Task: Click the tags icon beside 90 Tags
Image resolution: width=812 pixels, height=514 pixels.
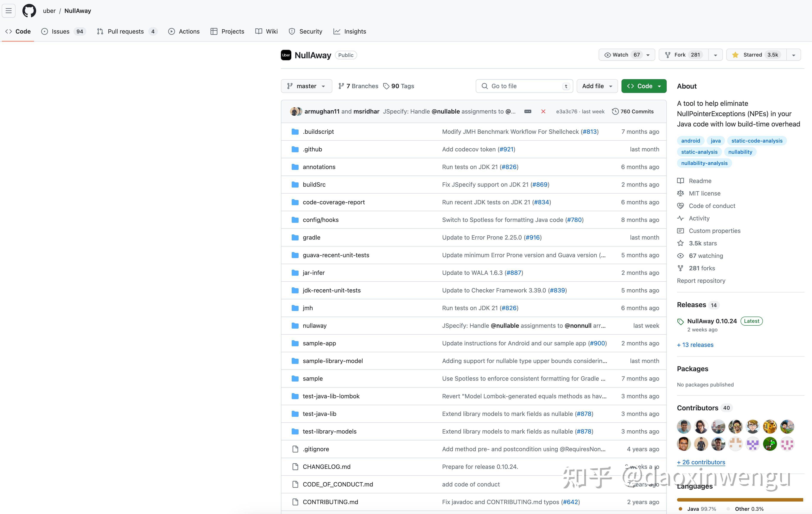Action: (386, 86)
